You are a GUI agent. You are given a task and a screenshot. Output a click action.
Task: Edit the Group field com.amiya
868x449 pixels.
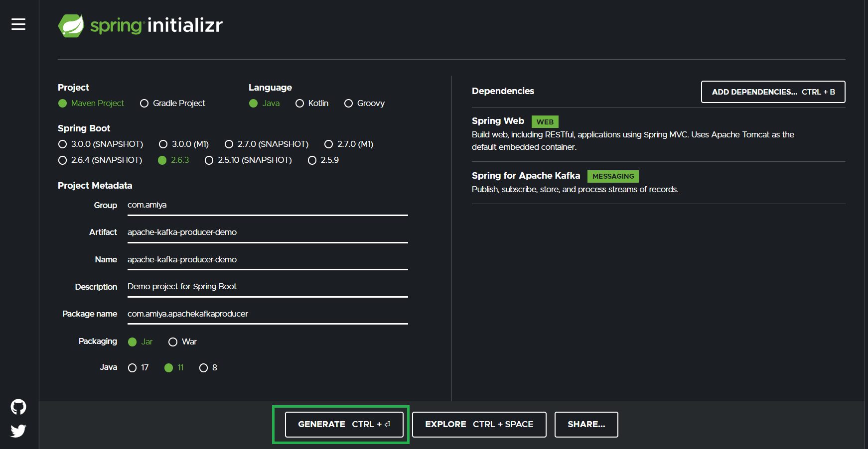(x=268, y=205)
